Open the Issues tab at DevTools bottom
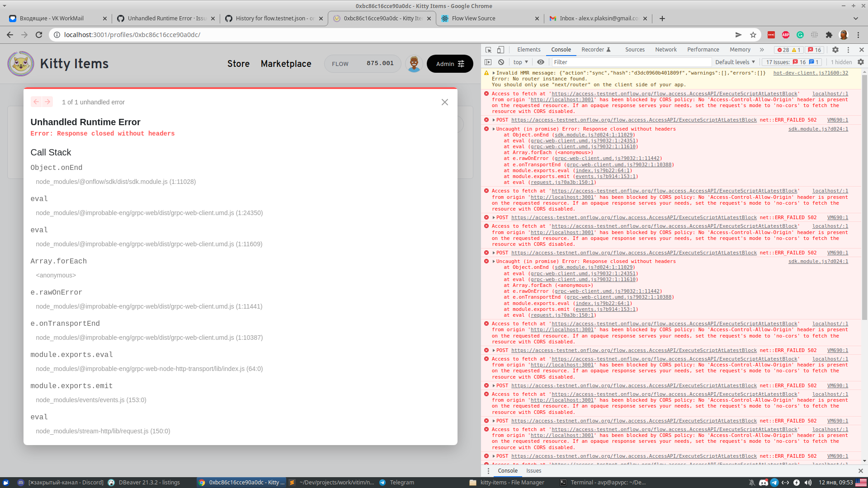This screenshot has height=488, width=868. (533, 471)
